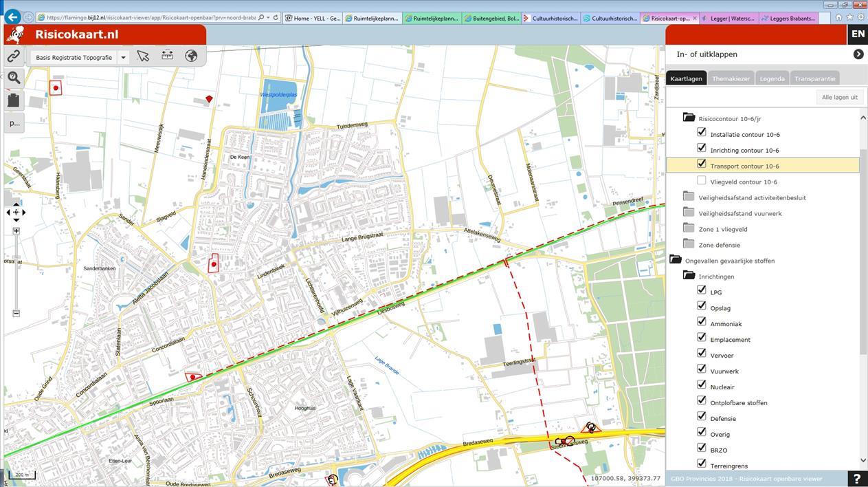Click the red risk marker near Haansberg
This screenshot has width=868, height=487.
pyautogui.click(x=56, y=88)
